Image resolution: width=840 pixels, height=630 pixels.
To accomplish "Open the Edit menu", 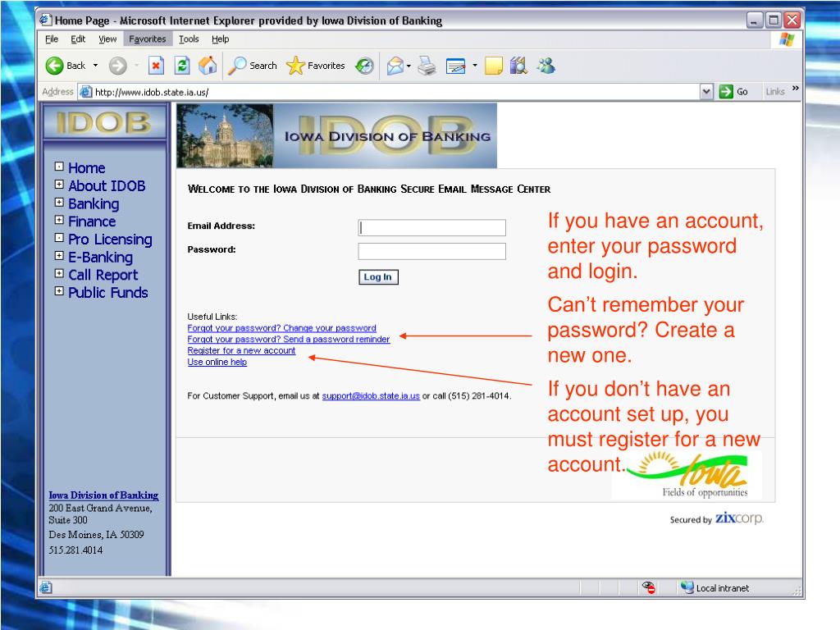I will pos(78,39).
